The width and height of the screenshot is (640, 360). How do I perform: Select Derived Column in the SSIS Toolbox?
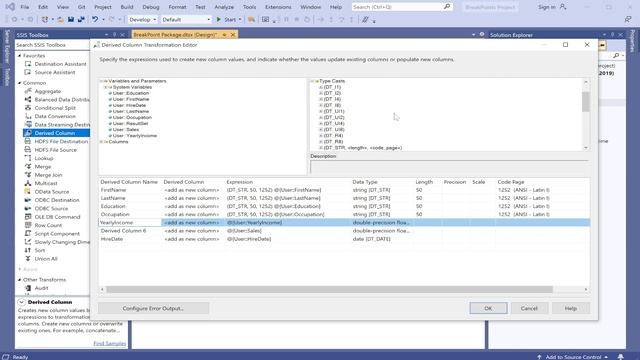pos(56,133)
